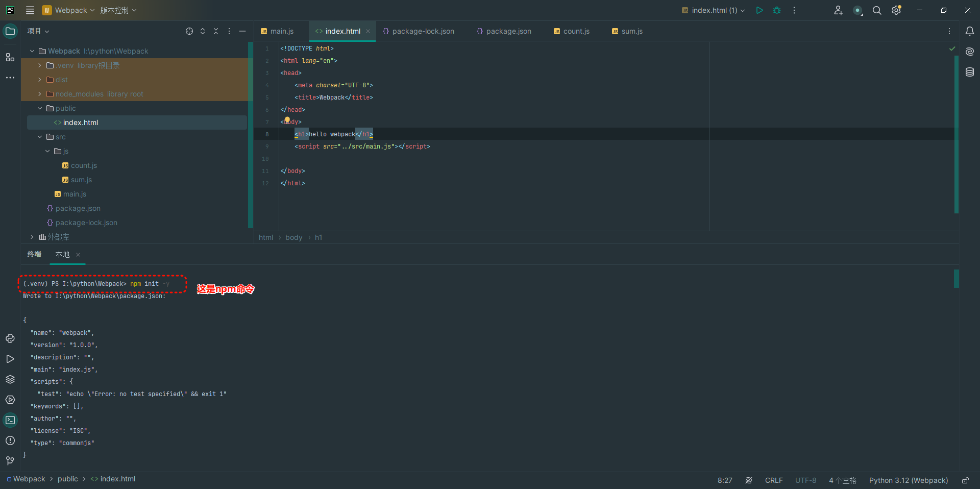Open the AI Assistant spiral icon

click(x=970, y=52)
